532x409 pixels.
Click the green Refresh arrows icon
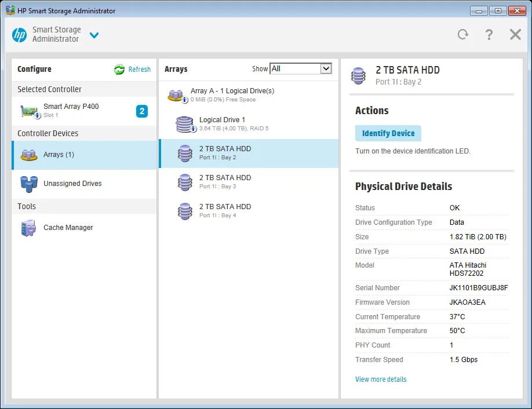tap(119, 69)
